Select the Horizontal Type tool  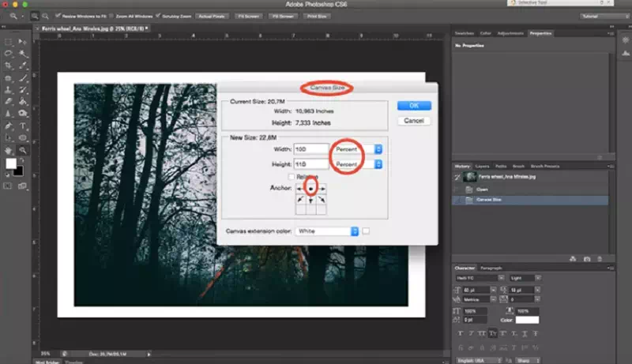23,126
